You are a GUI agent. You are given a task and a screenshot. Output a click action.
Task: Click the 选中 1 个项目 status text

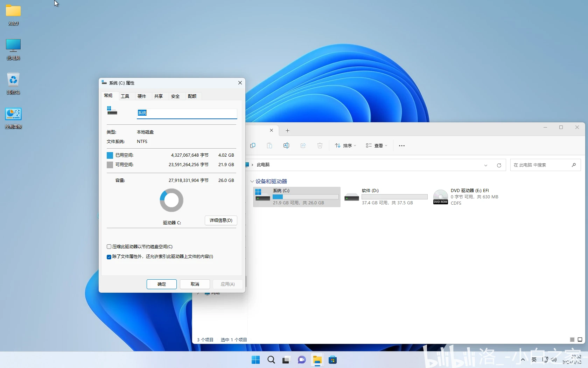point(234,340)
